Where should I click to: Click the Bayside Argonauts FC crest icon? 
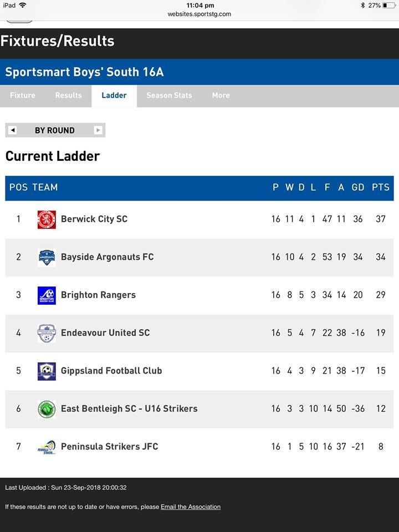point(47,258)
